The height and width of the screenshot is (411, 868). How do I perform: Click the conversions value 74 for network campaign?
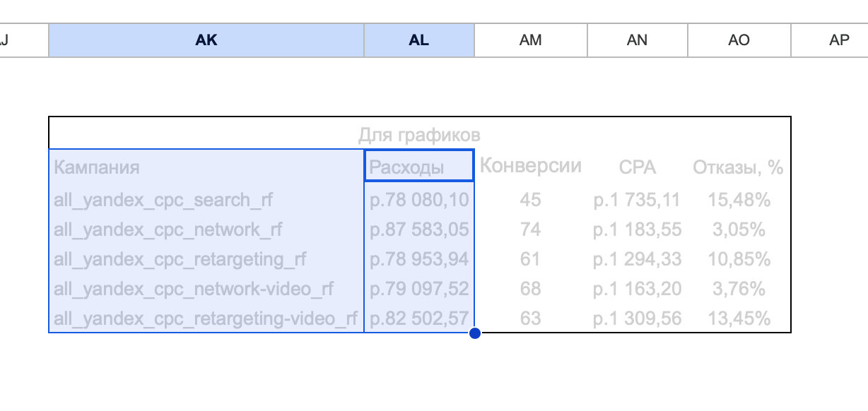click(530, 229)
